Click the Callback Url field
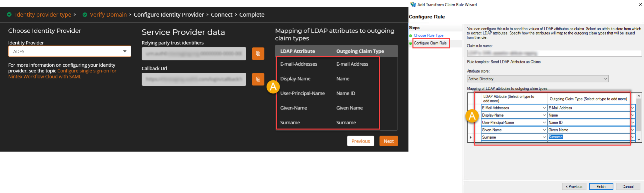Image resolution: width=644 pixels, height=193 pixels. click(194, 79)
